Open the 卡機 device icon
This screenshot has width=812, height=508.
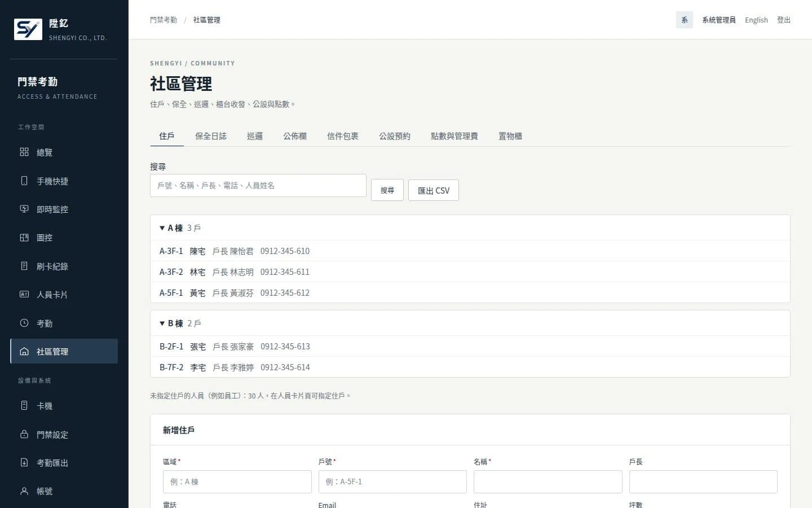[x=24, y=405]
